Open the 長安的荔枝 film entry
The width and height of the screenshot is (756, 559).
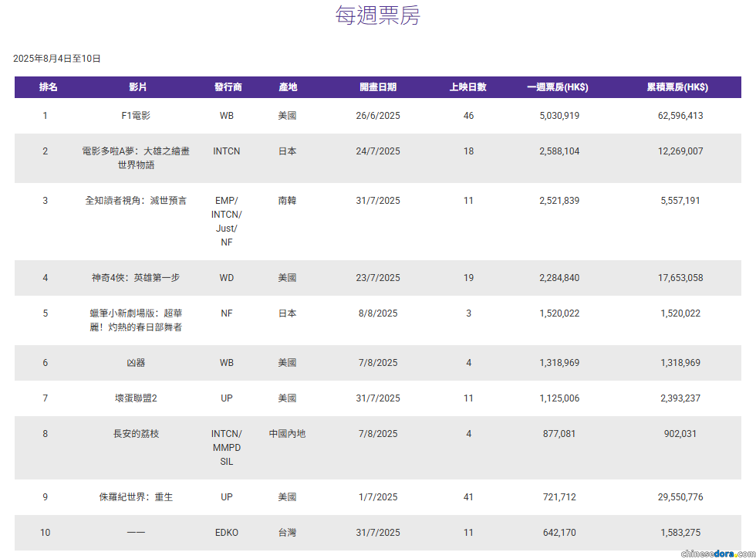136,434
